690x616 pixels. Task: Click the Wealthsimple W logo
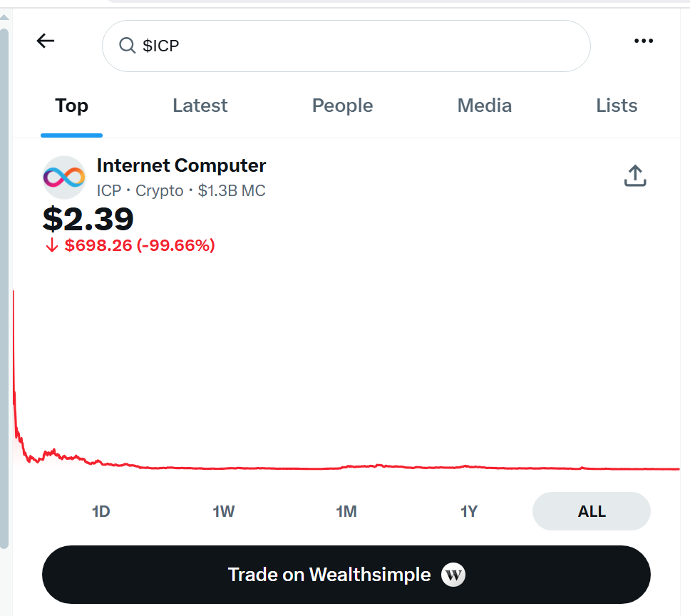pos(453,575)
